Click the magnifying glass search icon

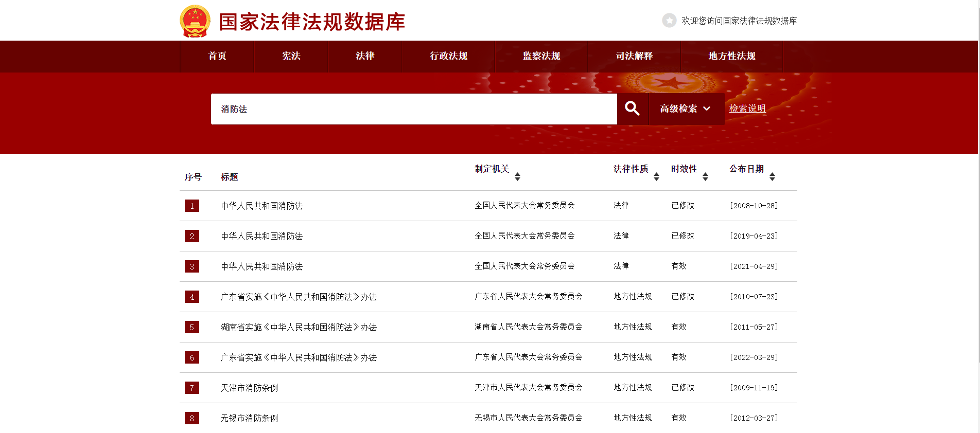click(x=632, y=109)
